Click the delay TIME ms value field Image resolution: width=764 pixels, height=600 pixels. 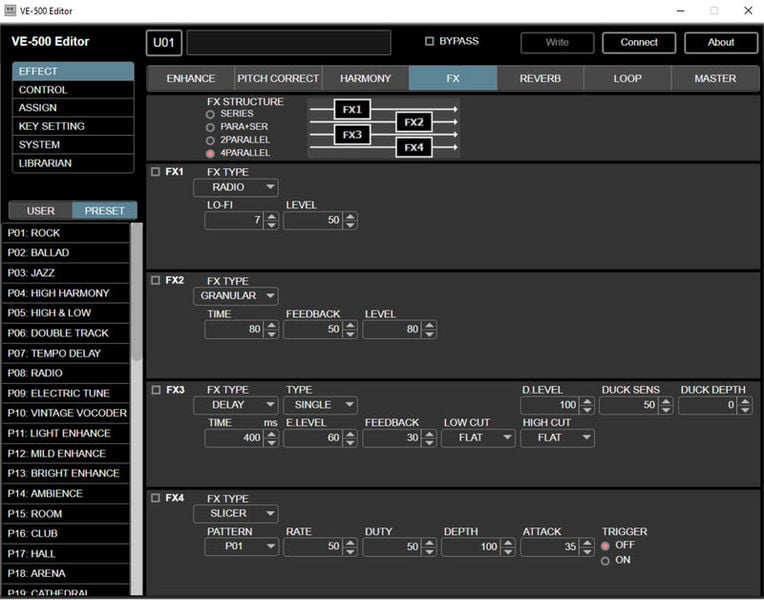click(x=235, y=438)
